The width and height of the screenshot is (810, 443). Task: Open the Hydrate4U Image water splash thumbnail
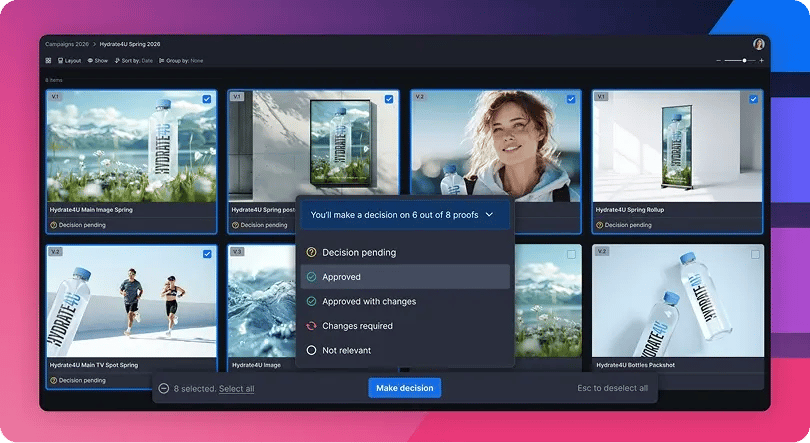pos(262,302)
